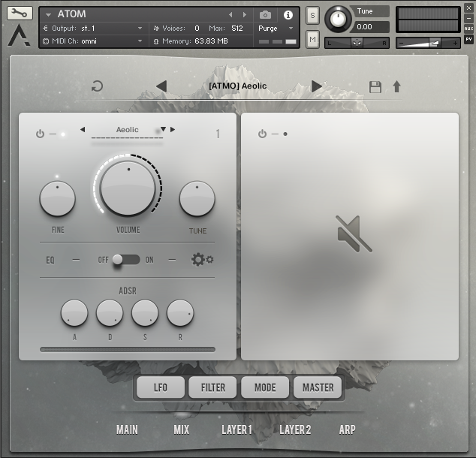Click the pan center icon in L-R slider
The width and height of the screenshot is (476, 458).
(357, 43)
